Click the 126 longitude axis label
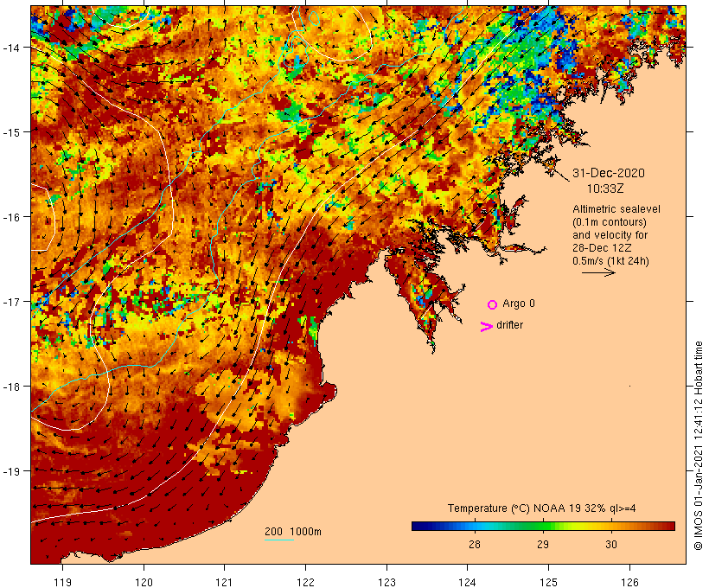The height and width of the screenshot is (588, 709). (x=629, y=582)
